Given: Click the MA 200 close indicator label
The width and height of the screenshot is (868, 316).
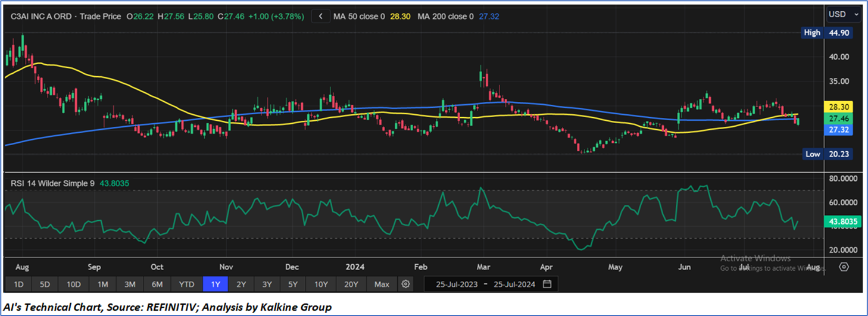Looking at the screenshot, I should 445,17.
